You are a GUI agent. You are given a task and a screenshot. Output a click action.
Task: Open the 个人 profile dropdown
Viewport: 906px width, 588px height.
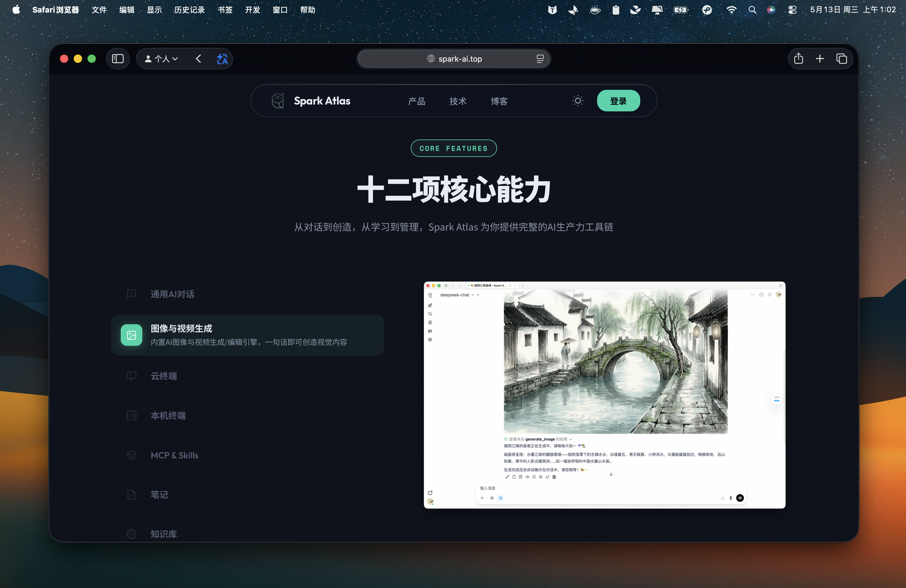pyautogui.click(x=161, y=59)
